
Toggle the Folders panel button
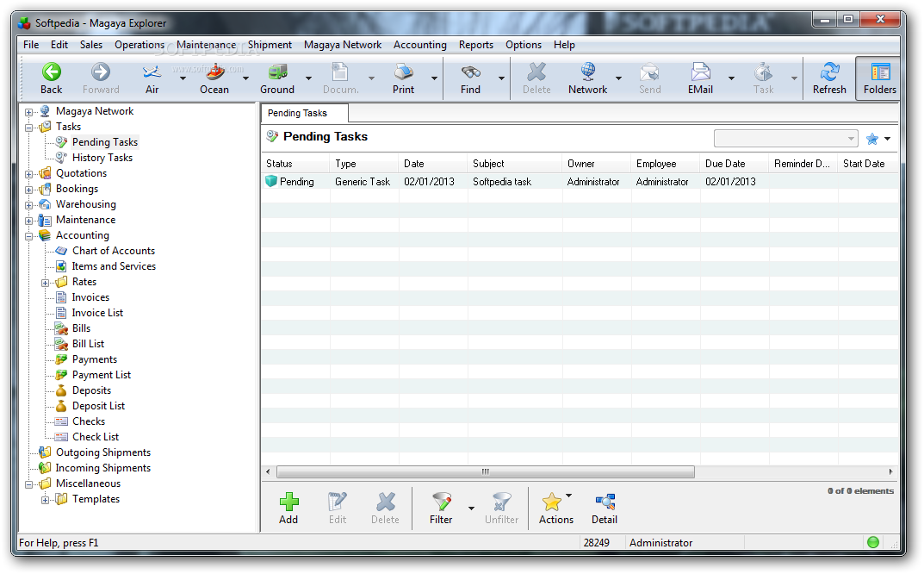(879, 79)
